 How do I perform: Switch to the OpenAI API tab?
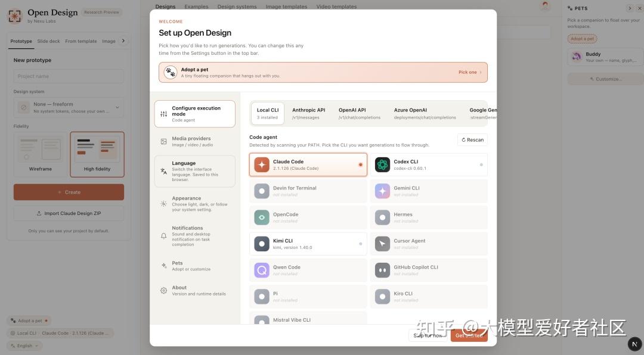click(360, 113)
